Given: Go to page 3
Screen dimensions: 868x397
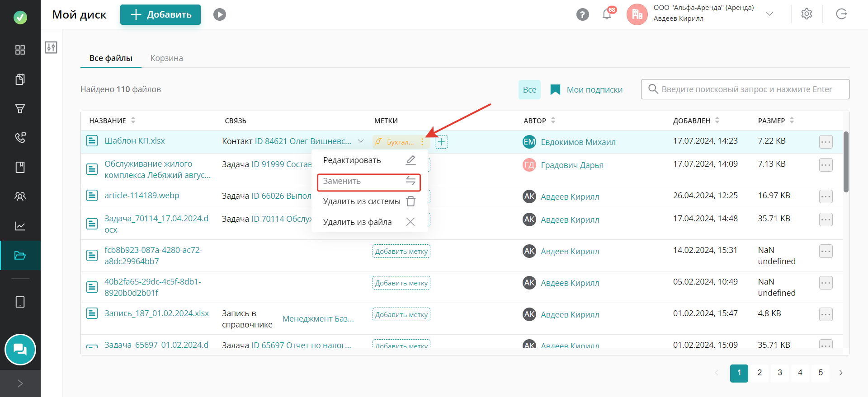Looking at the screenshot, I should pyautogui.click(x=780, y=373).
